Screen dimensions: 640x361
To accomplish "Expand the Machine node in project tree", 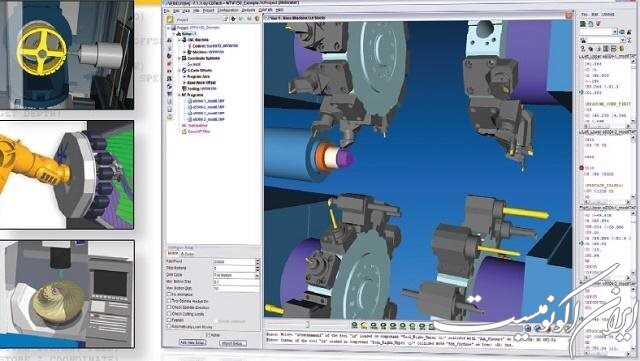I will tap(184, 52).
